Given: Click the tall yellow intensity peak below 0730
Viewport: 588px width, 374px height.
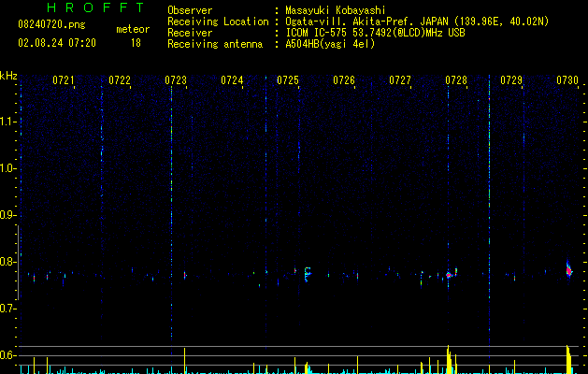Looking at the screenshot, I should click(x=569, y=359).
